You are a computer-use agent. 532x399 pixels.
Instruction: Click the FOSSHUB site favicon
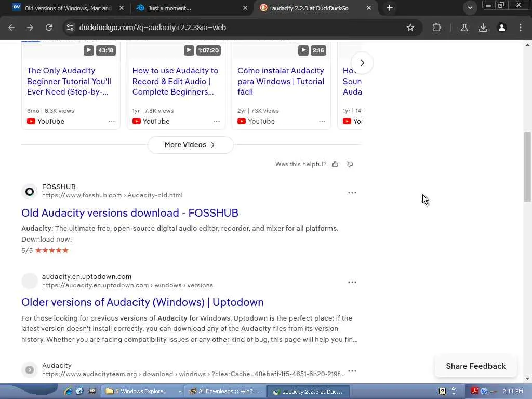[x=30, y=192]
